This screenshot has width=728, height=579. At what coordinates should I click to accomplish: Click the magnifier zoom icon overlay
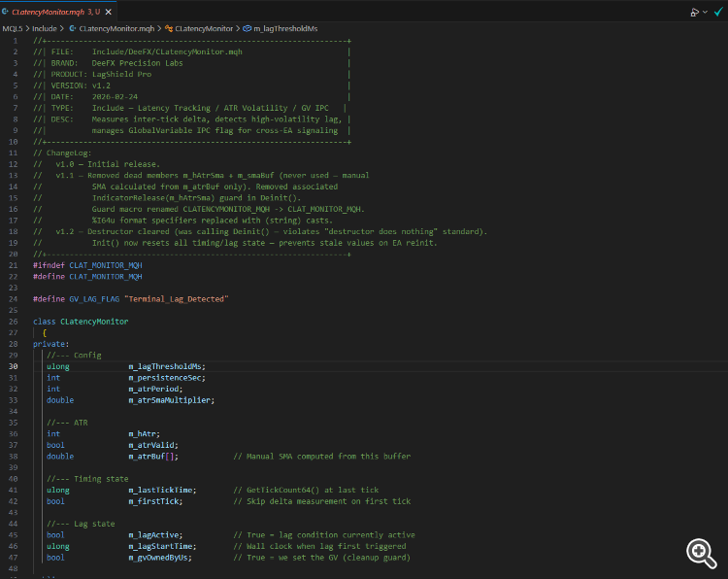tap(700, 553)
